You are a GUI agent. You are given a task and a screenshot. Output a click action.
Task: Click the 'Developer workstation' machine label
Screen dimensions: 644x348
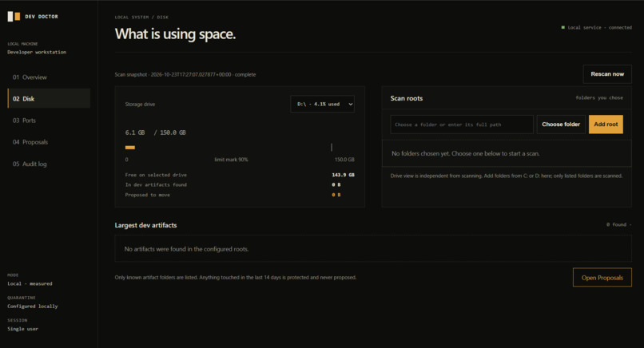(37, 52)
